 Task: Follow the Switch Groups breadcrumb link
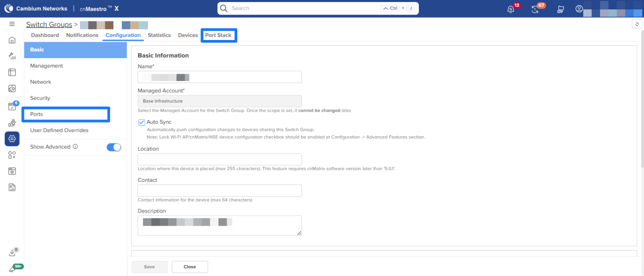click(x=49, y=24)
